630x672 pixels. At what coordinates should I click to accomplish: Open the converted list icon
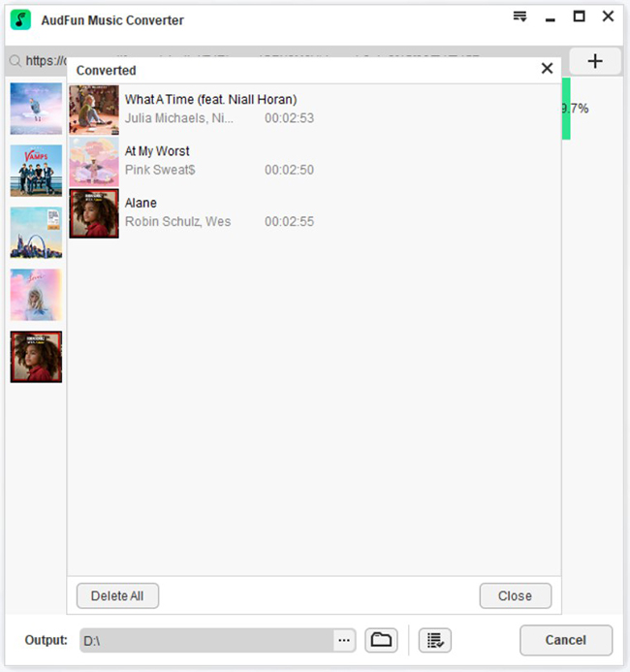click(435, 640)
